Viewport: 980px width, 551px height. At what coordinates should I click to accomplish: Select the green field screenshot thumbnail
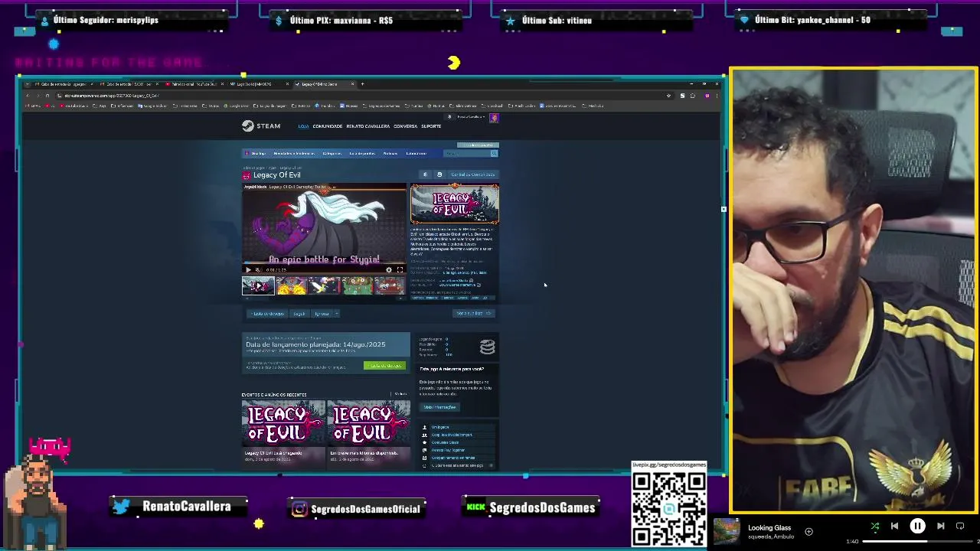(x=357, y=285)
